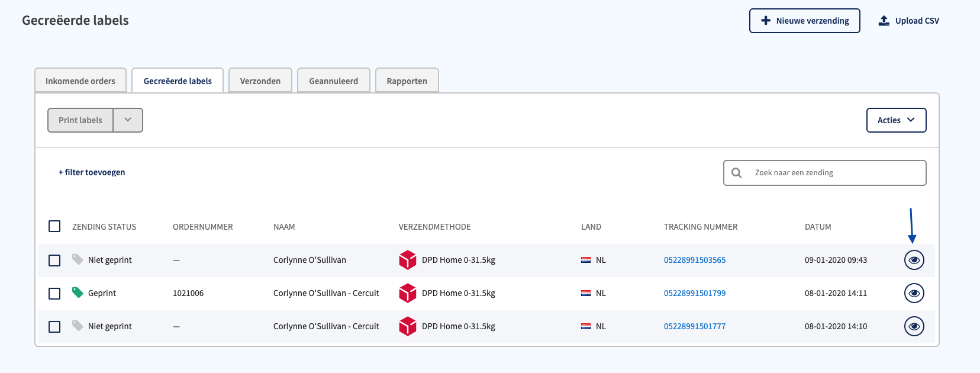This screenshot has height=373, width=980.
Task: Open eye icon for tracking 05228991501777
Action: [914, 326]
